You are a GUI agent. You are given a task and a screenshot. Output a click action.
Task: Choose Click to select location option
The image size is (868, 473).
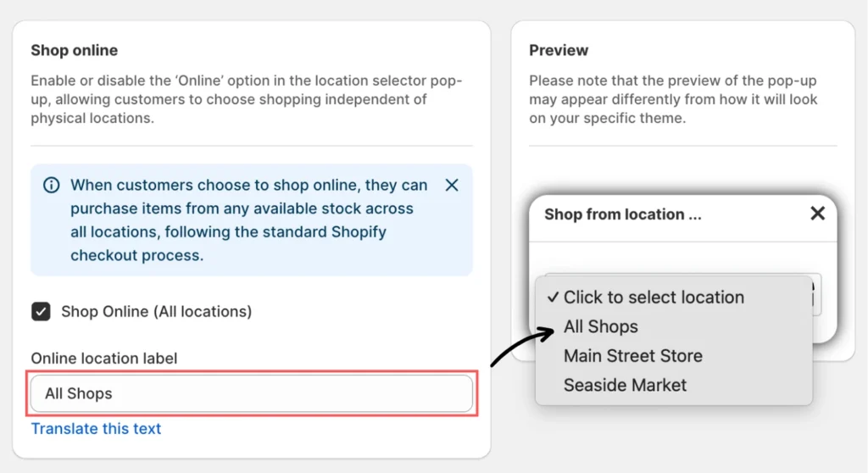654,298
